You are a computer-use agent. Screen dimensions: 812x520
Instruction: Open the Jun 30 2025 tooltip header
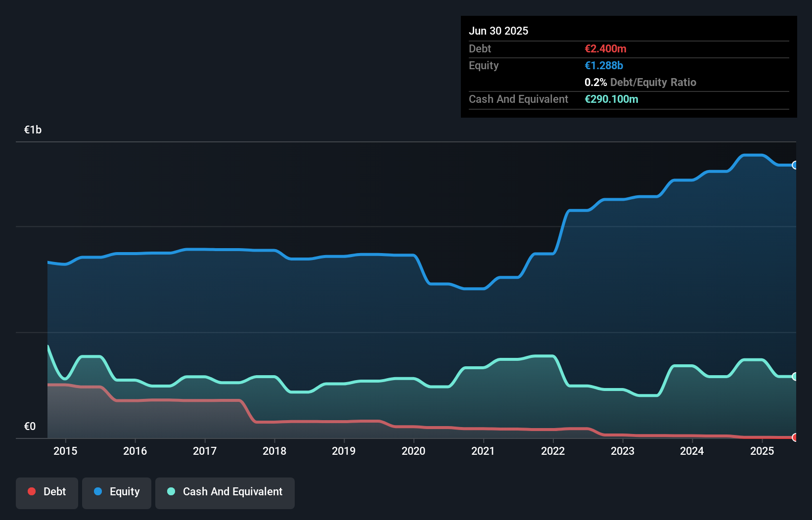(x=499, y=31)
